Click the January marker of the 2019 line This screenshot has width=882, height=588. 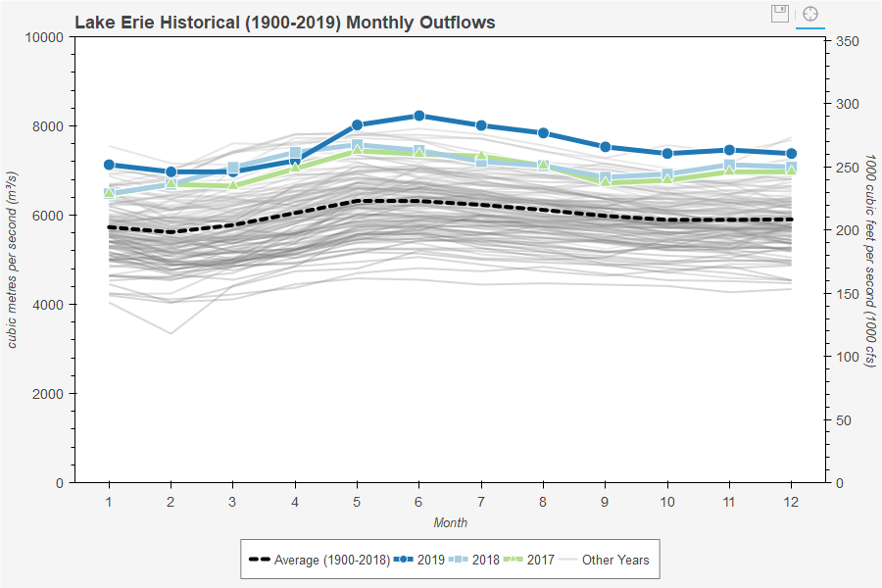point(108,164)
